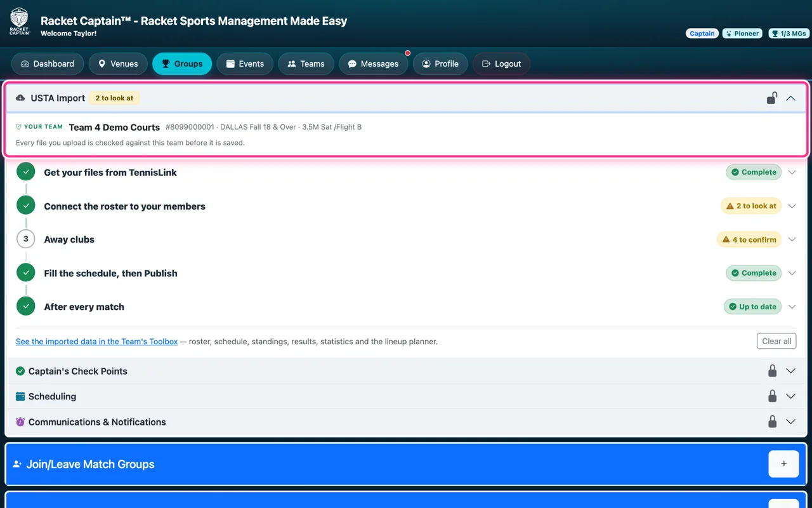Image resolution: width=812 pixels, height=508 pixels.
Task: Expand the 'After every match' chevron
Action: coord(792,307)
